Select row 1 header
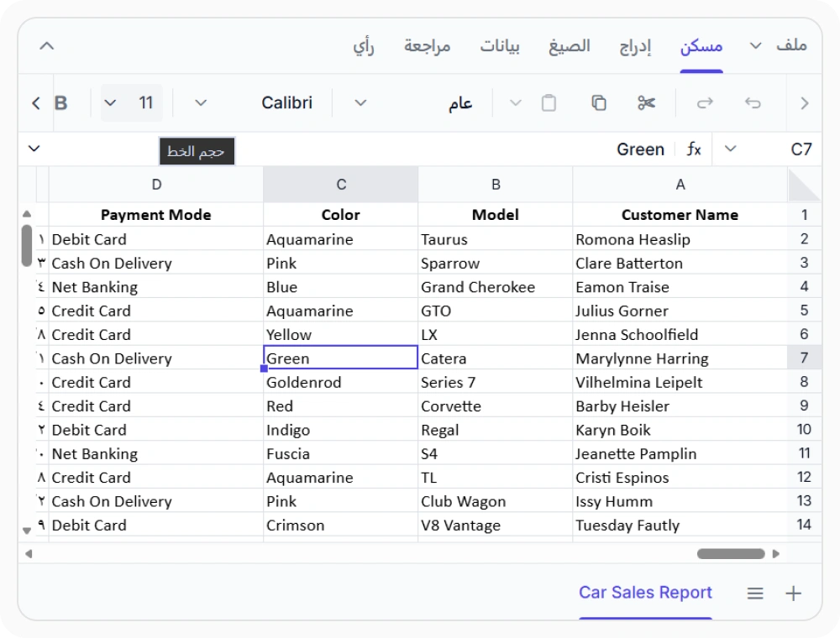 click(804, 215)
